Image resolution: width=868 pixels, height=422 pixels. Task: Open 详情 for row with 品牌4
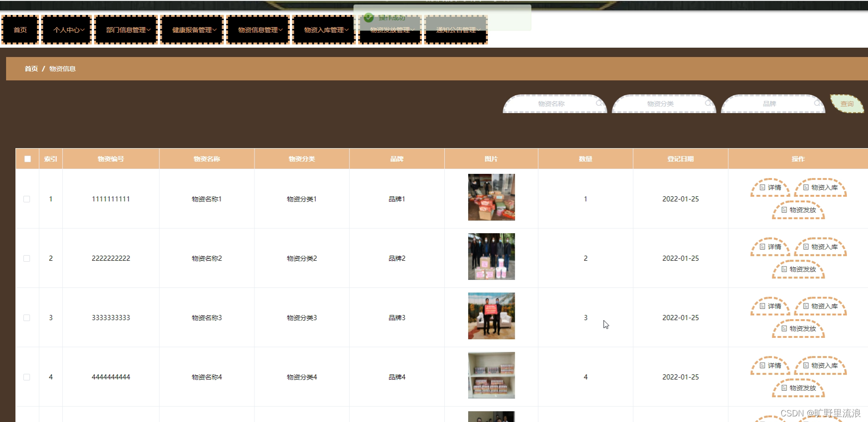pyautogui.click(x=770, y=365)
